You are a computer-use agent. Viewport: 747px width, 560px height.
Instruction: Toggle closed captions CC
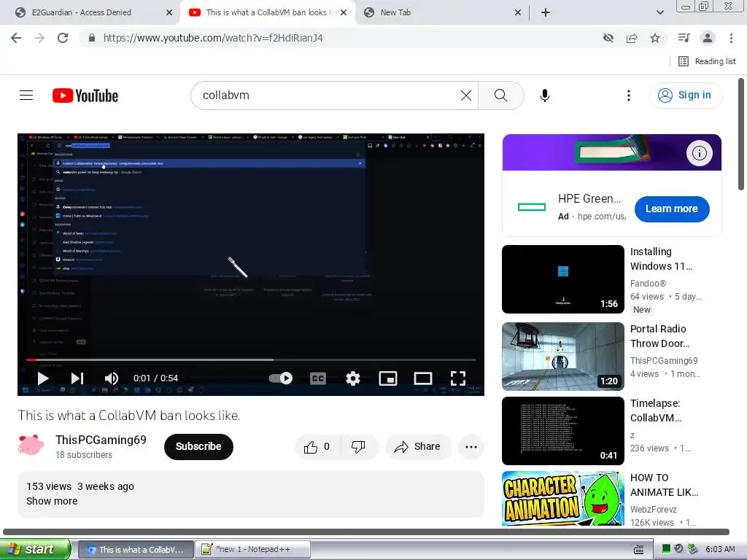[x=318, y=378]
